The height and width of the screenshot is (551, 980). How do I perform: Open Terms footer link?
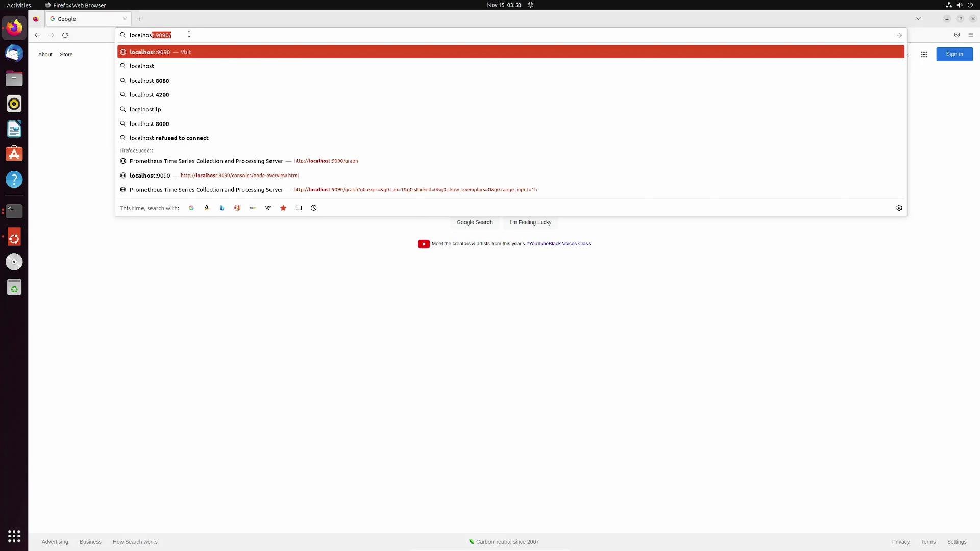928,542
